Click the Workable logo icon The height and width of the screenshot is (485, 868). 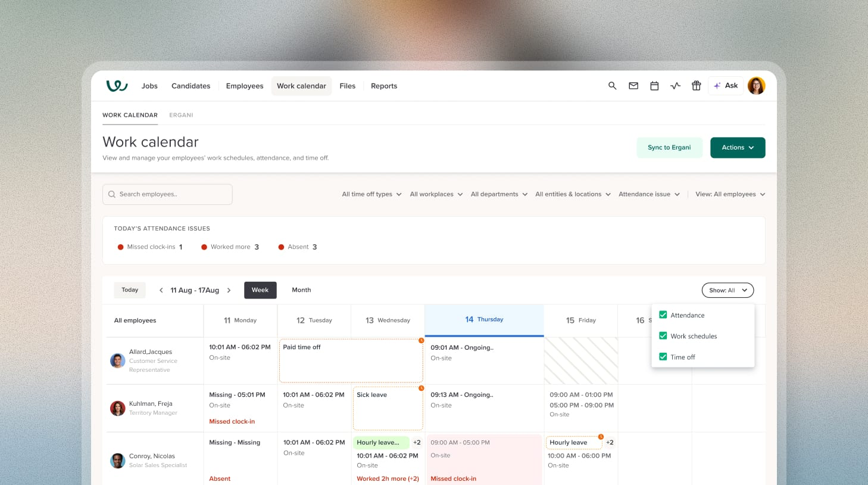(117, 86)
